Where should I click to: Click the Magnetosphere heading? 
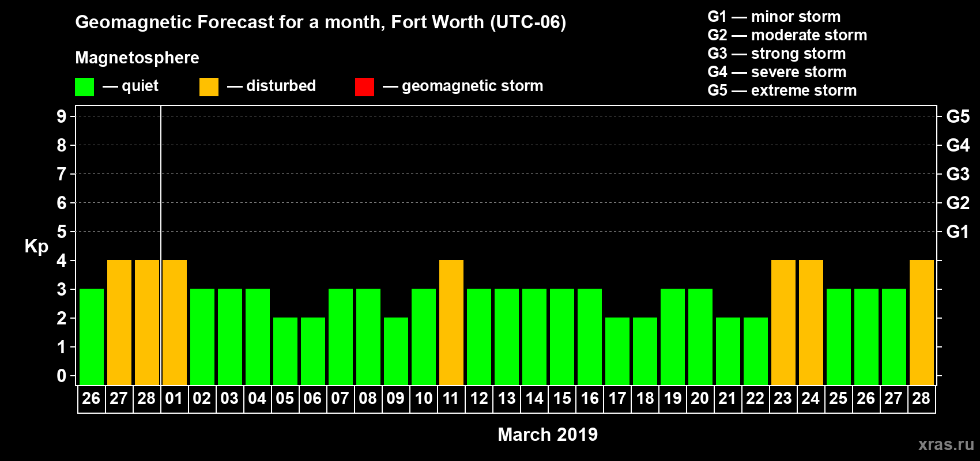(137, 58)
